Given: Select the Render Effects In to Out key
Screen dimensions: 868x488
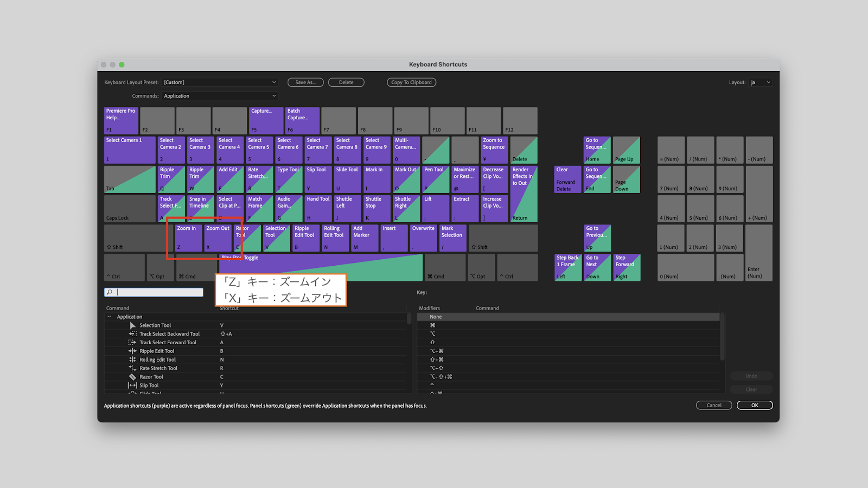Looking at the screenshot, I should coord(524,194).
